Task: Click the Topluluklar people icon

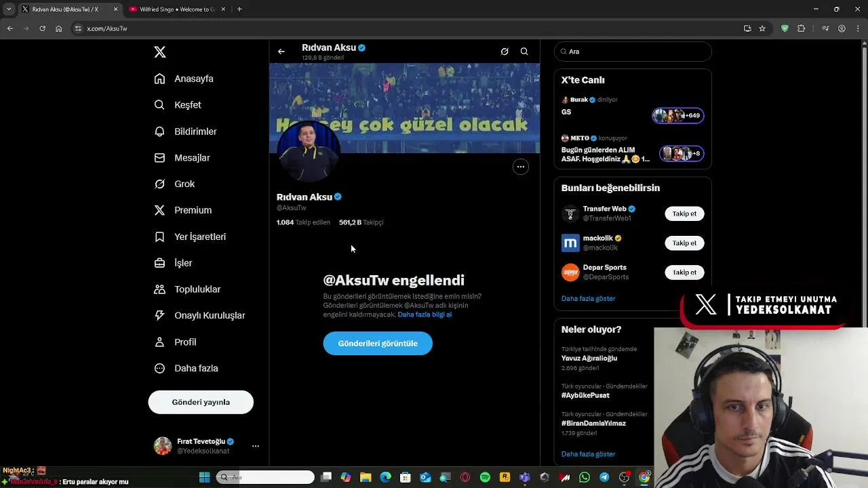Action: pyautogui.click(x=160, y=289)
